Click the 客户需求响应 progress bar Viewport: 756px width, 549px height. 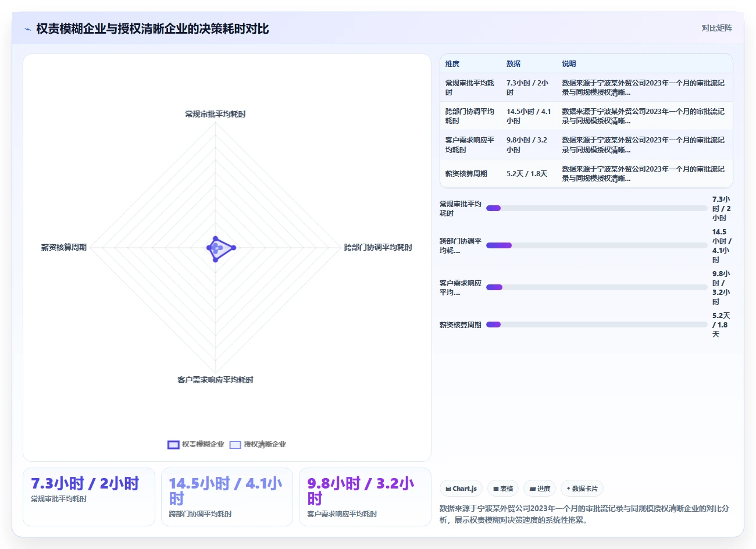pyautogui.click(x=597, y=287)
